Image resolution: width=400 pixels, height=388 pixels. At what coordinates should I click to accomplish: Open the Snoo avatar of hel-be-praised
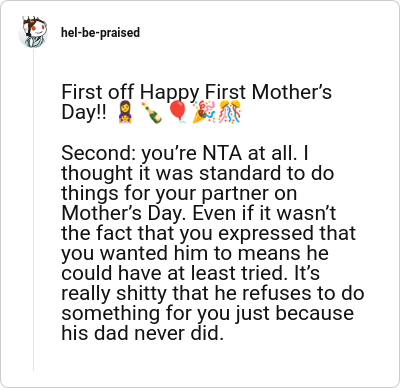(33, 32)
